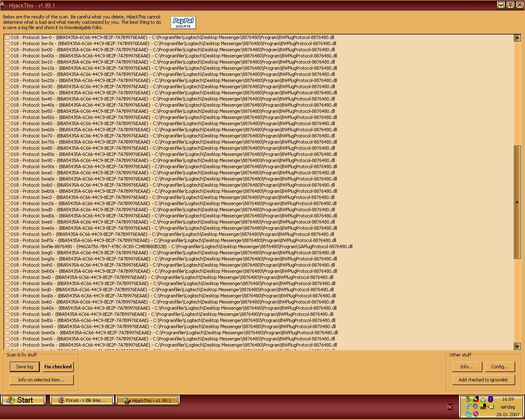The width and height of the screenshot is (525, 420).
Task: Click the speaker volume tray icon
Action: point(476,406)
